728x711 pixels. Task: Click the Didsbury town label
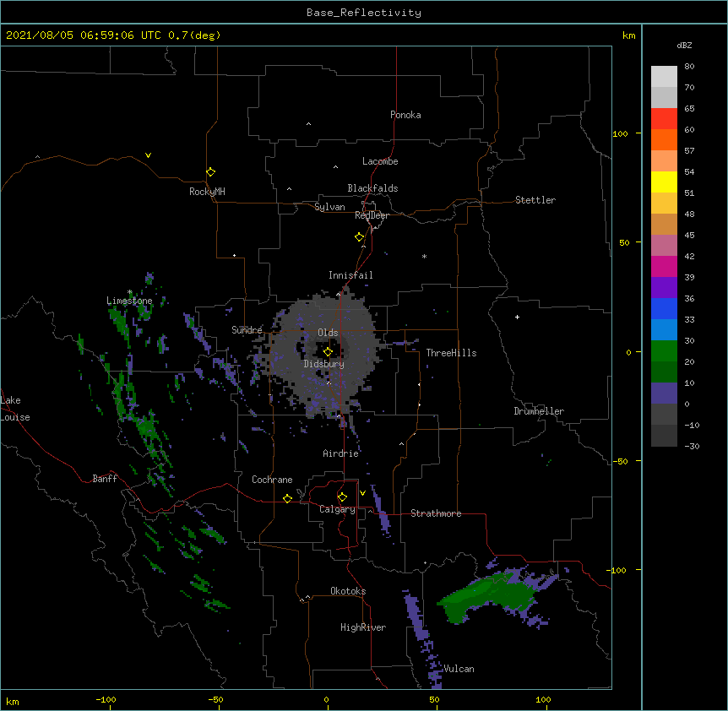point(323,364)
